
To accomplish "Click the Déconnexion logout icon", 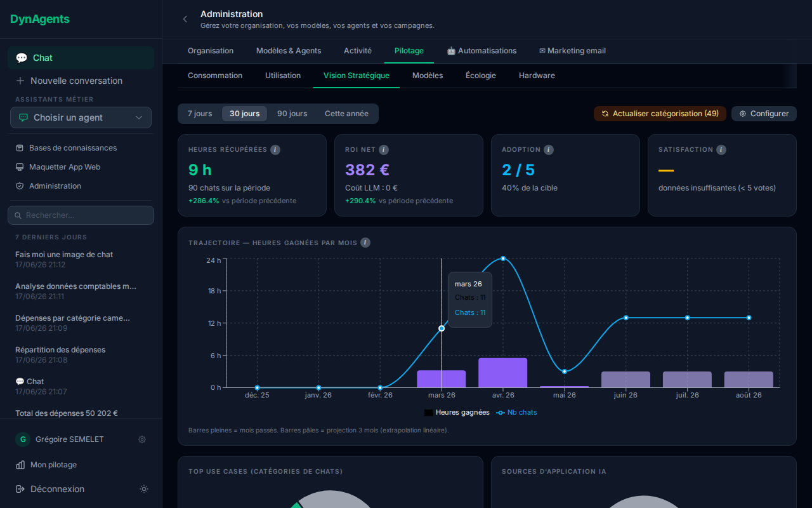I will pos(20,489).
